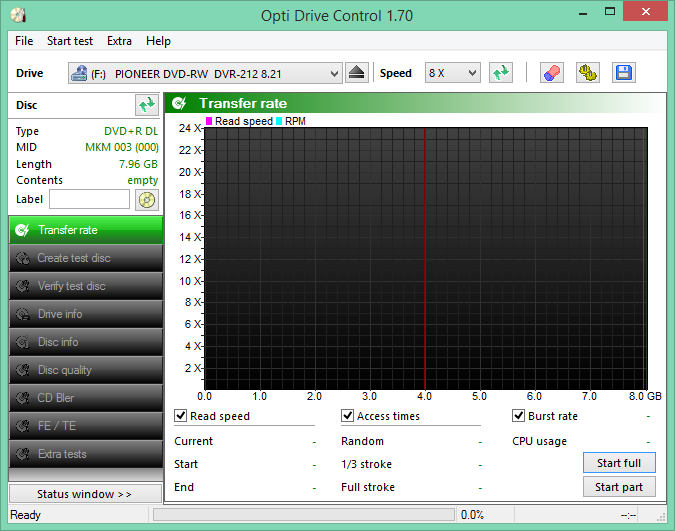Screen dimensions: 675x531
Task: Click the pink Read speed legend swatch
Action: pos(209,121)
